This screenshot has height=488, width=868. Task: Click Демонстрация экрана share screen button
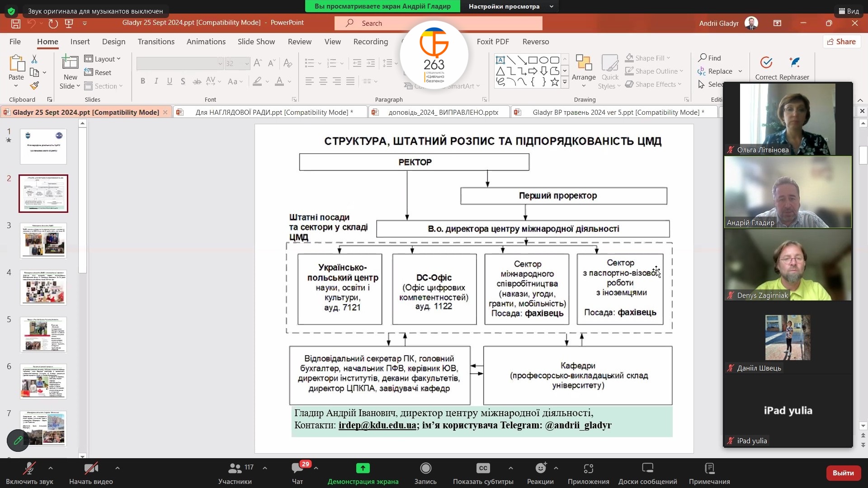click(363, 474)
